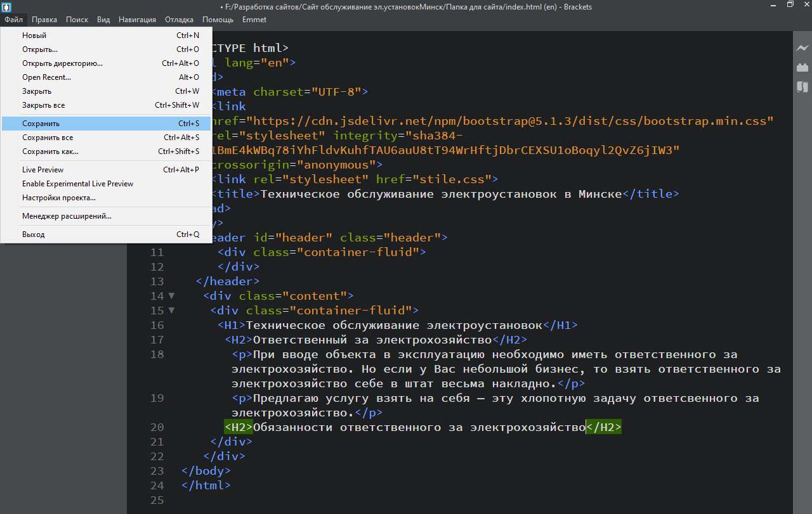The height and width of the screenshot is (514, 812).
Task: Click the Brackets app icon in title bar
Action: (x=6, y=7)
